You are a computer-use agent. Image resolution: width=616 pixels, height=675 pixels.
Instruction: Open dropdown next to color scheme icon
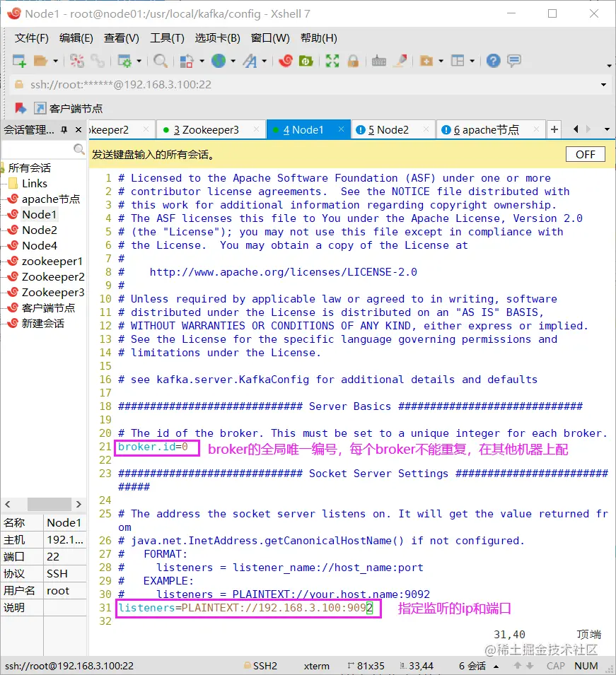[202, 61]
